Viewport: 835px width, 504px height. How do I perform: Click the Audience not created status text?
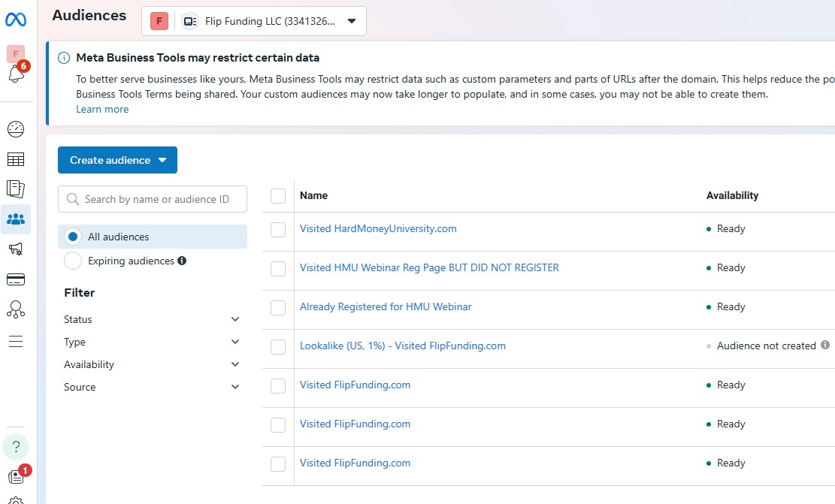click(767, 346)
